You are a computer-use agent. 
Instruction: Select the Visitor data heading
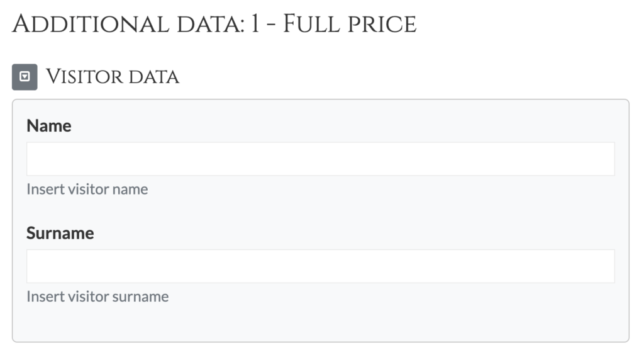point(113,77)
